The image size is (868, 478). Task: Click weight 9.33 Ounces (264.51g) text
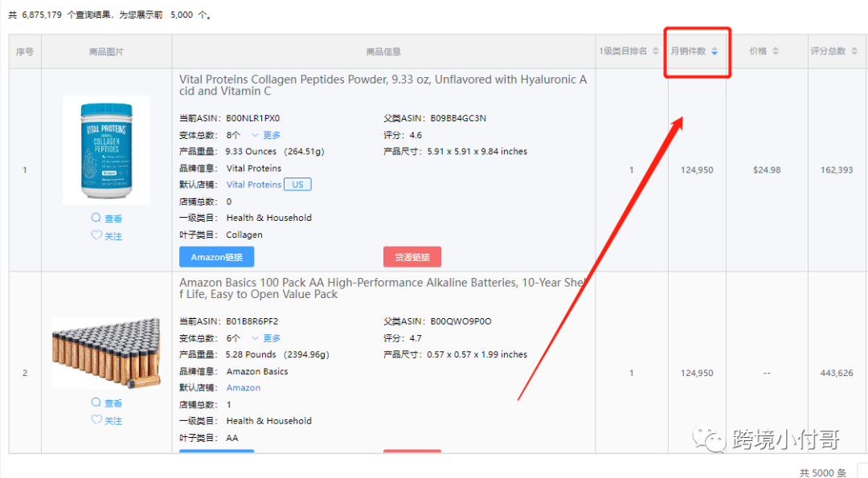[275, 152]
